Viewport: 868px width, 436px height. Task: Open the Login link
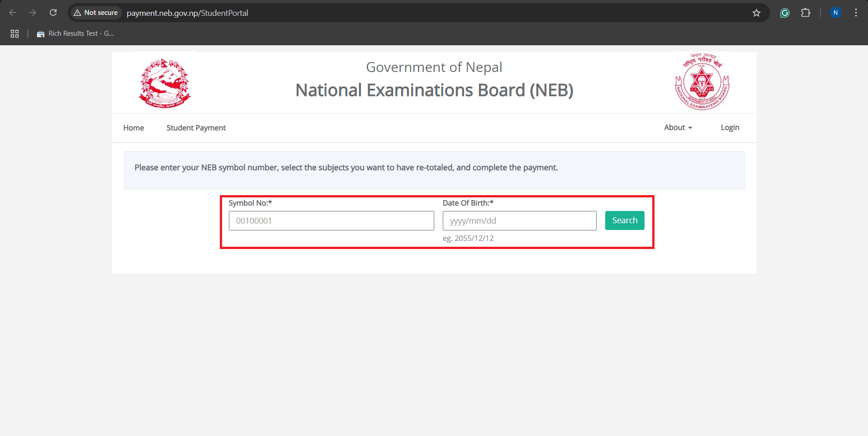[730, 128]
